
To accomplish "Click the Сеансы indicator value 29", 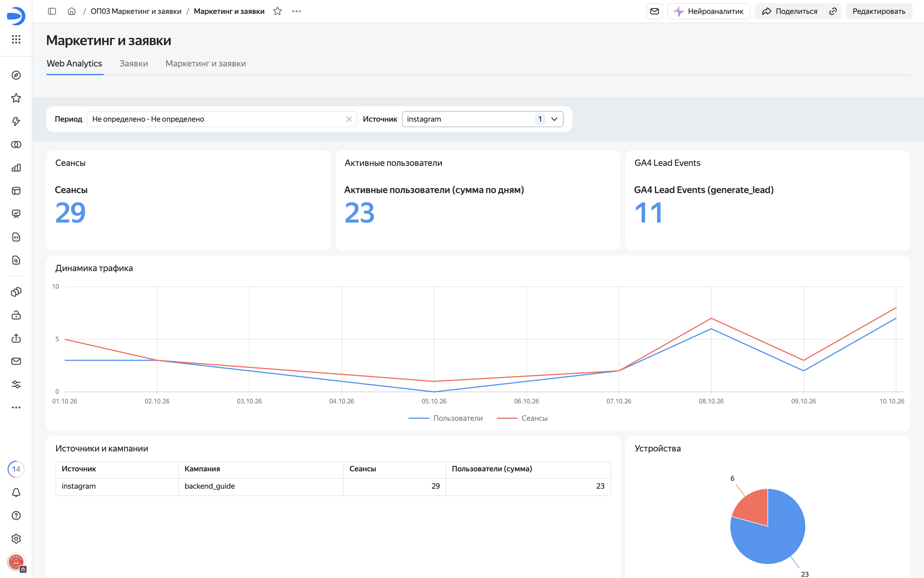I will click(x=70, y=212).
